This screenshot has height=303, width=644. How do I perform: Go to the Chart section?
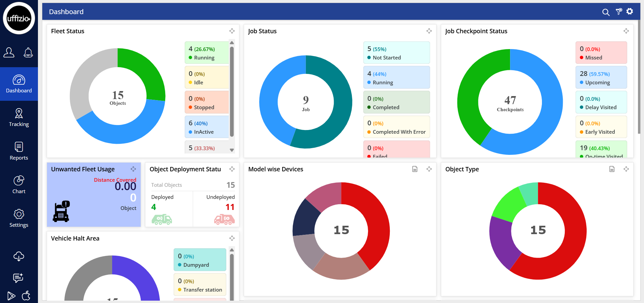click(19, 185)
